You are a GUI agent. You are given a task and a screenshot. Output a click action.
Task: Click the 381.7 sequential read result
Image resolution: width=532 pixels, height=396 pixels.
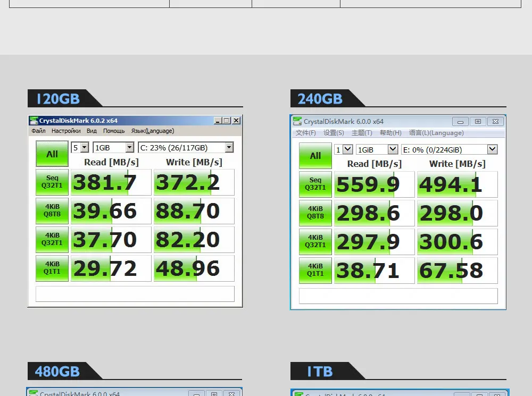[111, 182]
